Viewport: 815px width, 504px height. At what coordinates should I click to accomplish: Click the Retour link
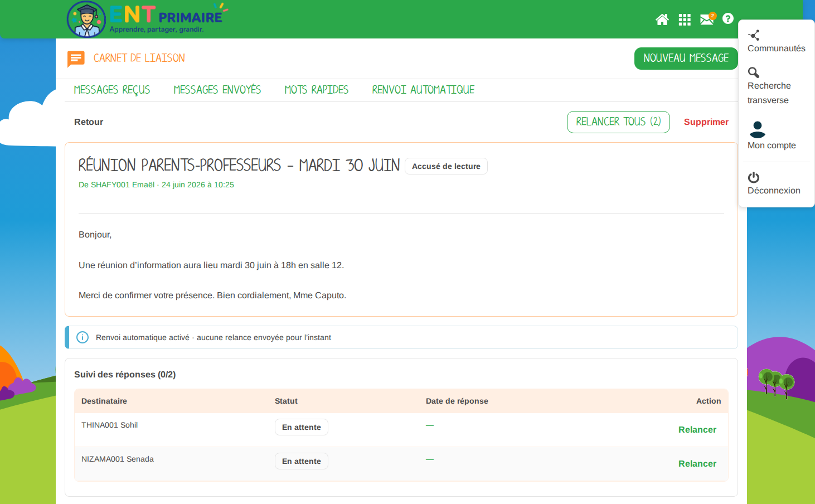pyautogui.click(x=89, y=122)
